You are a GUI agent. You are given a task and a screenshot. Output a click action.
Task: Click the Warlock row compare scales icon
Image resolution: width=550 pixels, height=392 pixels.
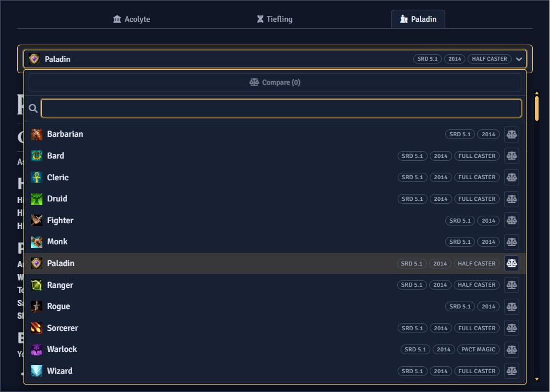click(512, 350)
